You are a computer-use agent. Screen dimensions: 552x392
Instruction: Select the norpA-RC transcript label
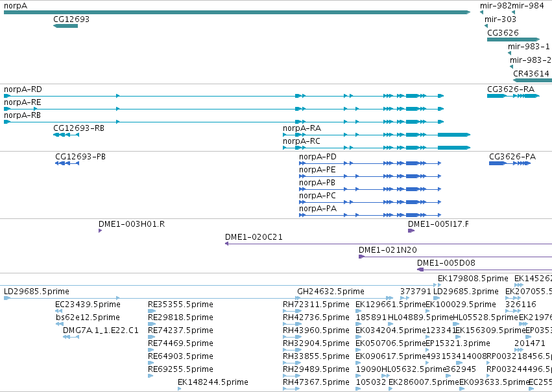(x=302, y=141)
